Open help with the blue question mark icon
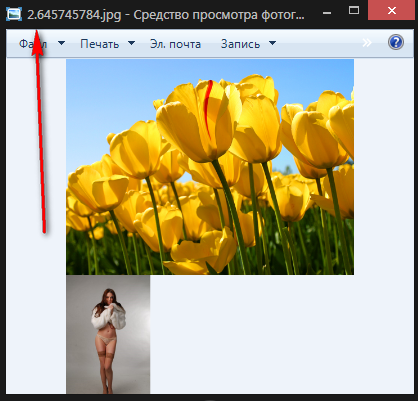Screen dimensions: 418x401 coord(396,43)
